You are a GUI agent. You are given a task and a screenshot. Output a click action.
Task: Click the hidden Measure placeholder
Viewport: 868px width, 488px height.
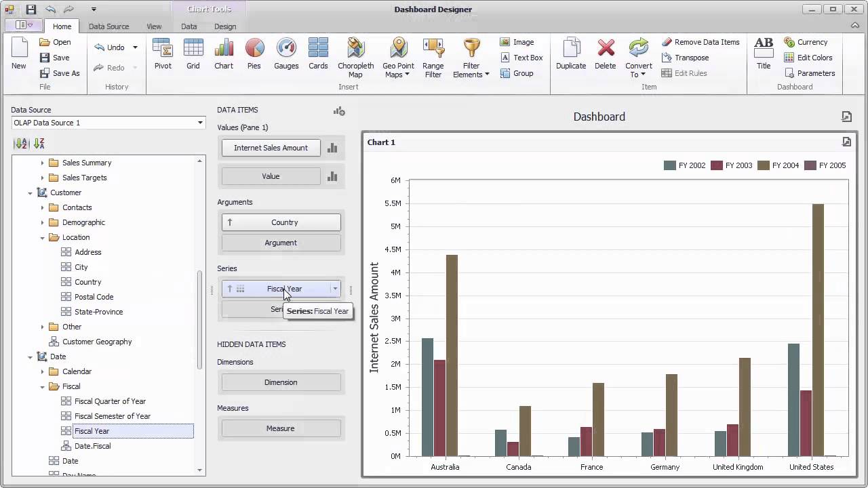(x=281, y=428)
